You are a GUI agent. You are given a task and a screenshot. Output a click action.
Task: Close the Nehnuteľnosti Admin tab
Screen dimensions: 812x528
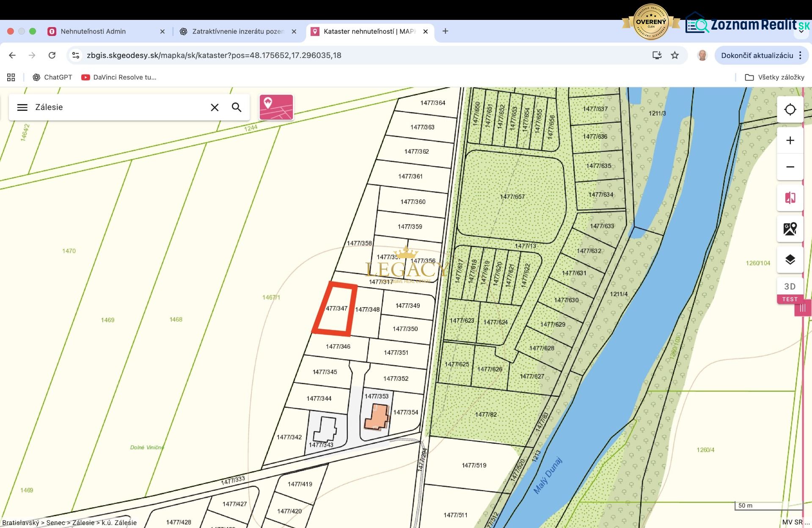click(x=162, y=31)
